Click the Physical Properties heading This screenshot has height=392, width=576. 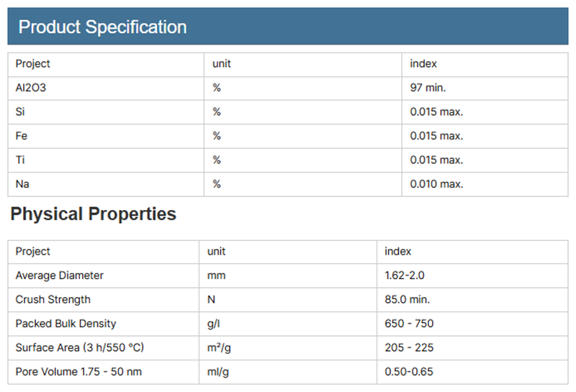[x=93, y=214]
